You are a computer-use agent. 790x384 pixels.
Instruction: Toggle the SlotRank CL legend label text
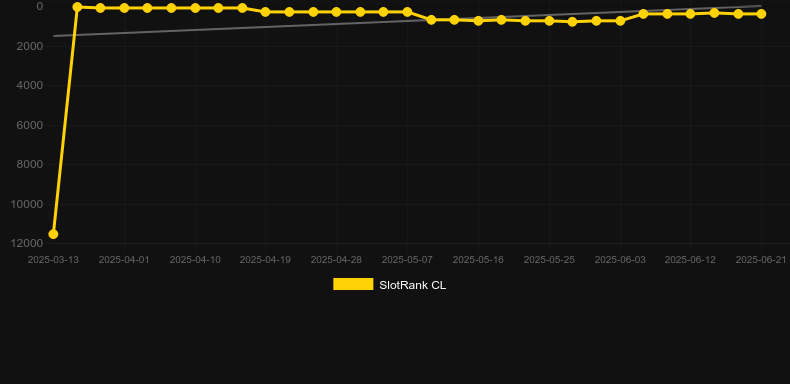pos(412,285)
